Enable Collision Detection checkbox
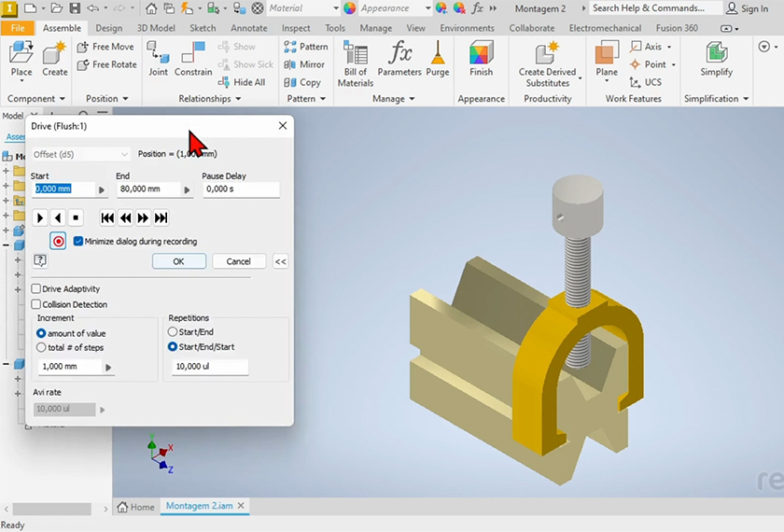 36,304
